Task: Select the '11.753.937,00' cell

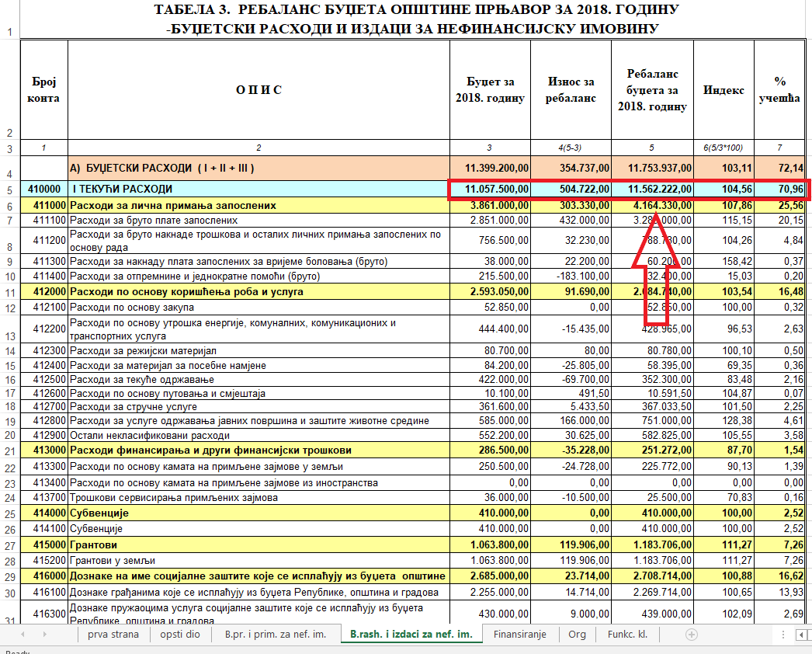Action: pos(653,168)
